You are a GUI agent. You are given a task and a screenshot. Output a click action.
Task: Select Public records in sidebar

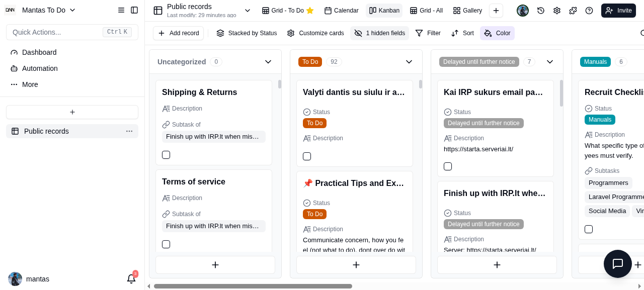[72, 131]
